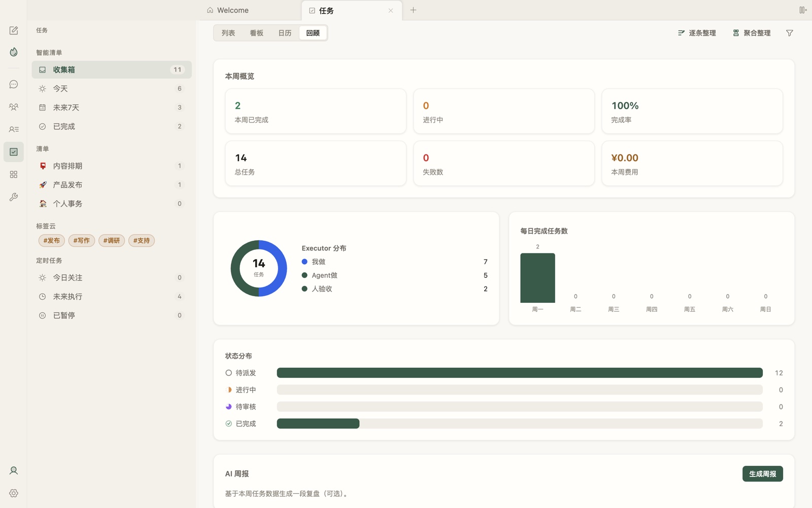Switch to the 看板 view tab

tap(257, 33)
